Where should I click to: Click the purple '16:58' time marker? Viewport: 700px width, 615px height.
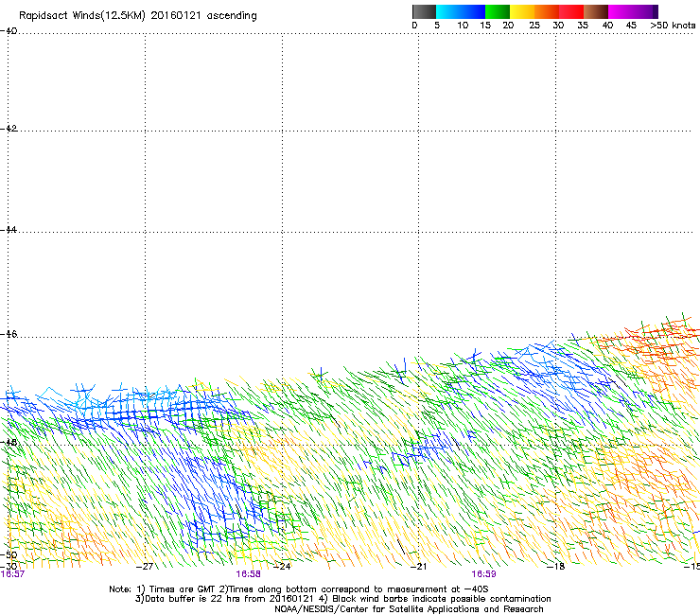point(248,574)
